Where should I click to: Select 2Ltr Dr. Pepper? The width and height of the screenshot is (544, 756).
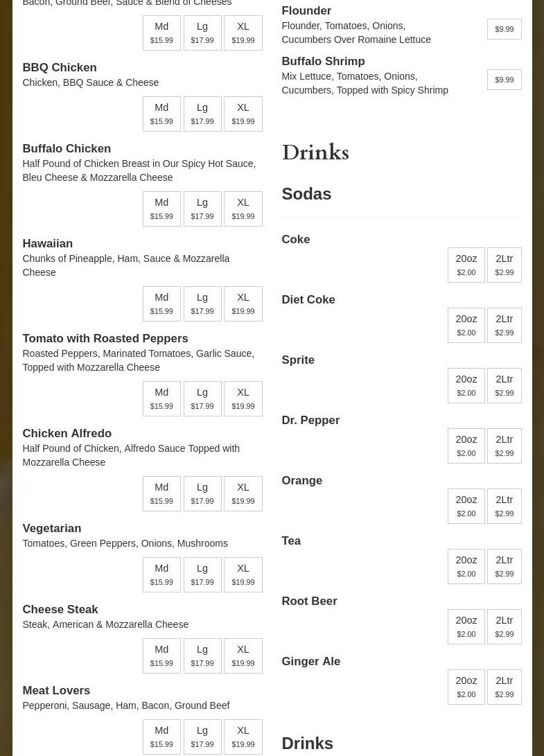pyautogui.click(x=504, y=446)
